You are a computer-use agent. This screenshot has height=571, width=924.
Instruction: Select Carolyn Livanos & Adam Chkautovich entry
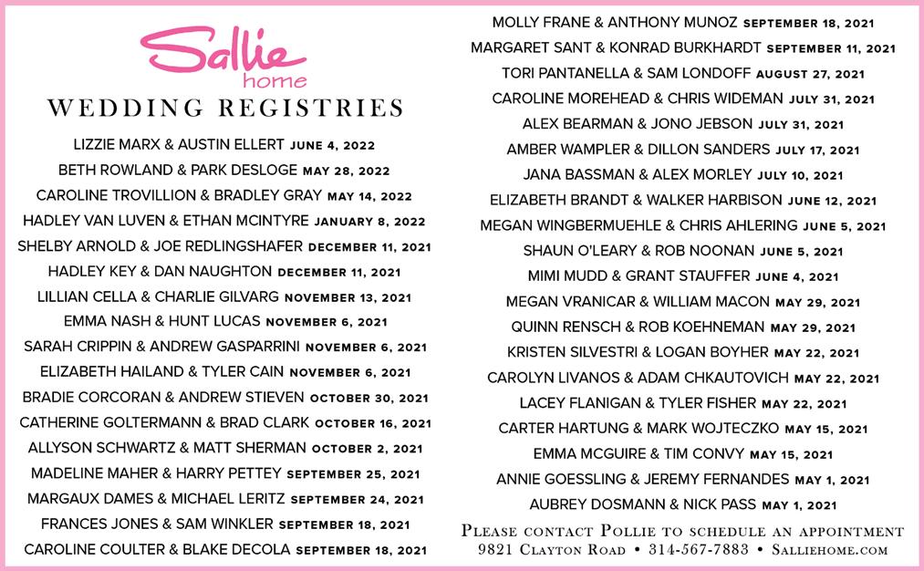pyautogui.click(x=683, y=378)
